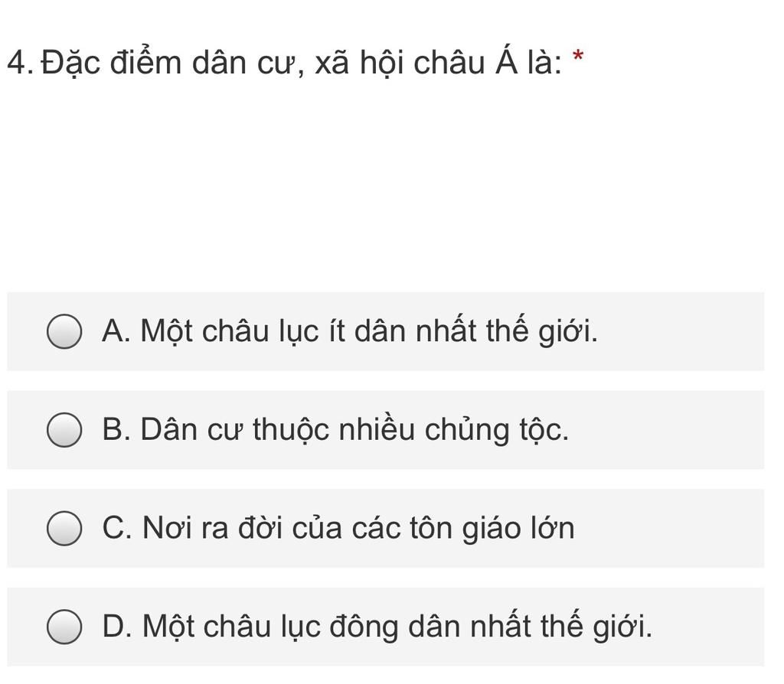The width and height of the screenshot is (784, 684).
Task: Click the "D." letter label
Action: coord(117,626)
